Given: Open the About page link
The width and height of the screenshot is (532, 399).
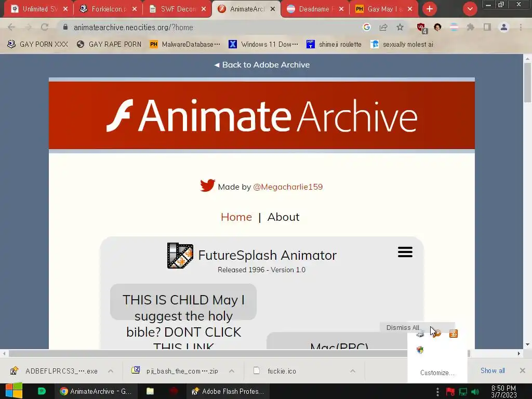Looking at the screenshot, I should 283,217.
